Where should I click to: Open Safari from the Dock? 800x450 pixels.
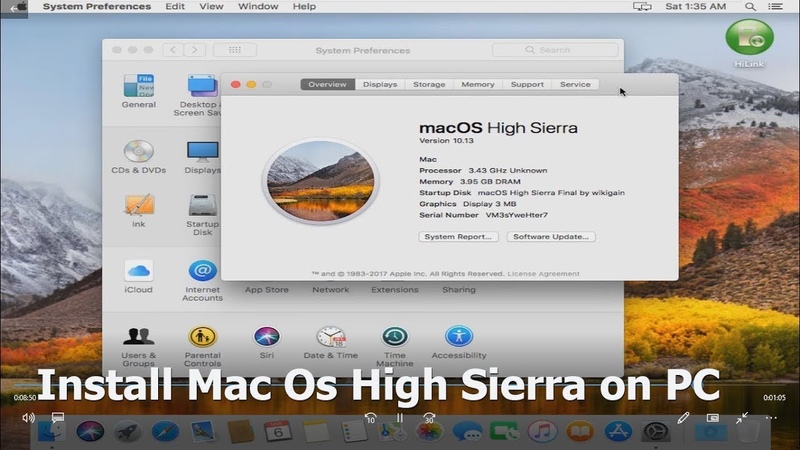point(165,432)
